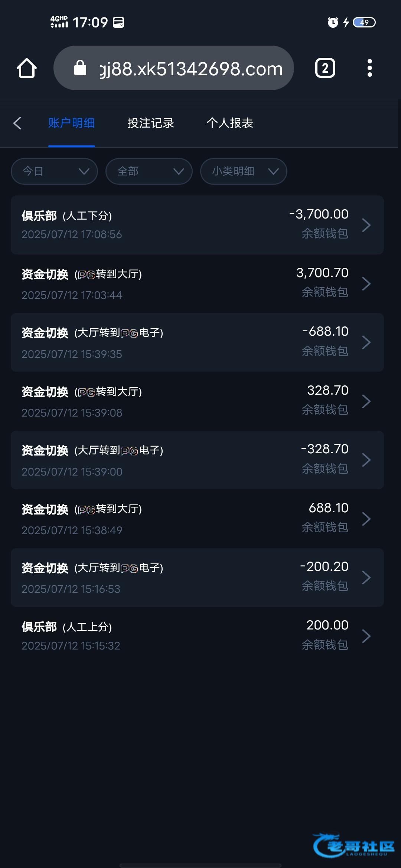Viewport: 401px width, 868px height.
Task: Tap the lock icon in address bar
Action: [x=80, y=68]
